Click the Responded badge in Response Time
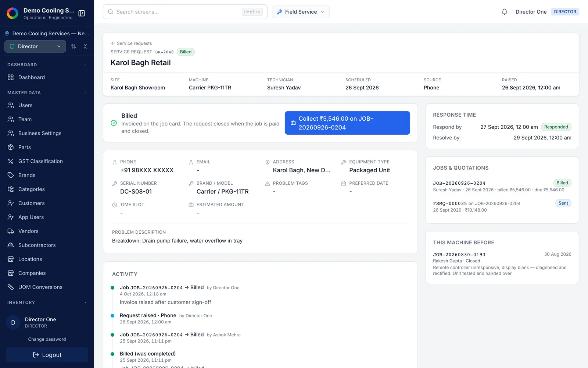 [556, 127]
